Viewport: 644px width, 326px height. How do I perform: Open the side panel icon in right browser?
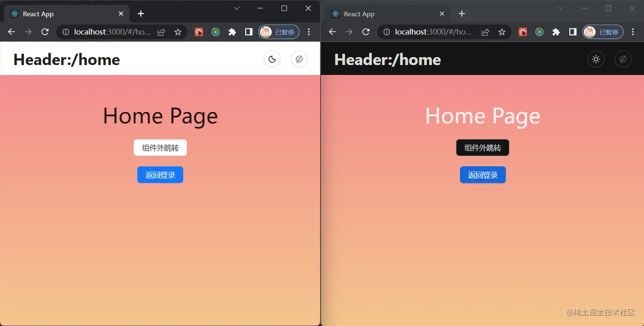pyautogui.click(x=573, y=32)
